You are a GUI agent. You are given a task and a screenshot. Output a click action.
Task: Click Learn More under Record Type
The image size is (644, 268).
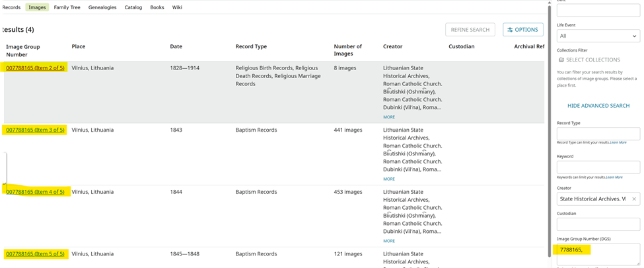click(x=618, y=142)
